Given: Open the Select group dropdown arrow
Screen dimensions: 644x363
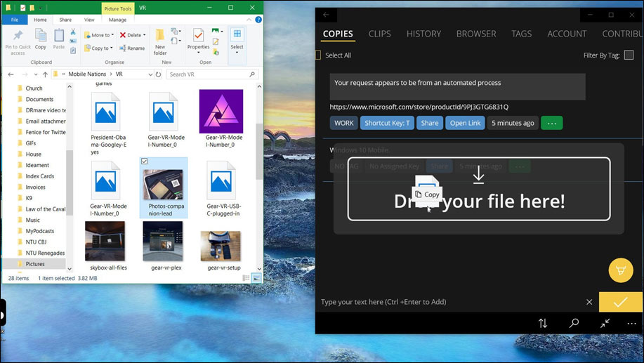Looking at the screenshot, I should pos(237,53).
